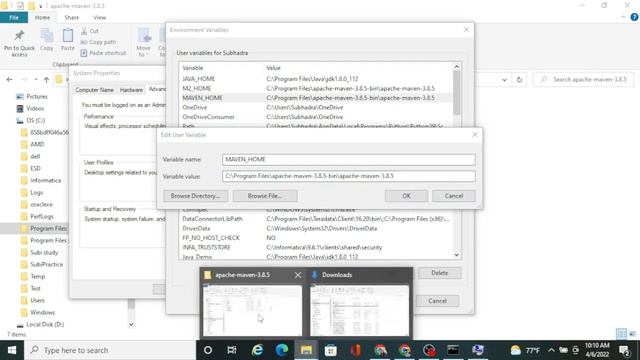Click the Explorer up arrow

(x=47, y=80)
